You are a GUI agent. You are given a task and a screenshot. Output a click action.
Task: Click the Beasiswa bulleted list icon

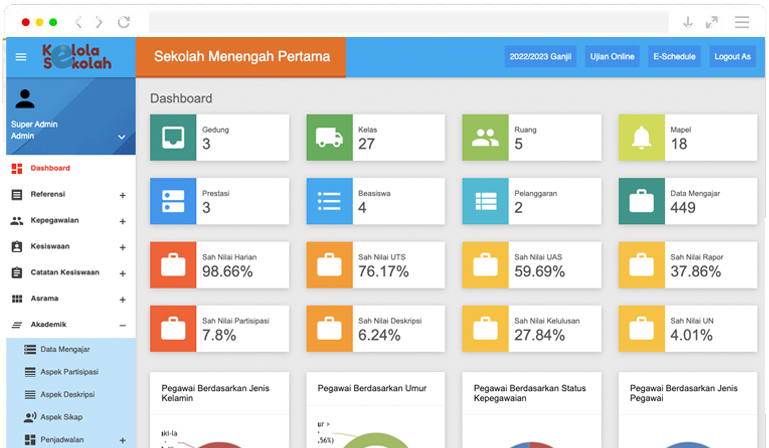329,201
